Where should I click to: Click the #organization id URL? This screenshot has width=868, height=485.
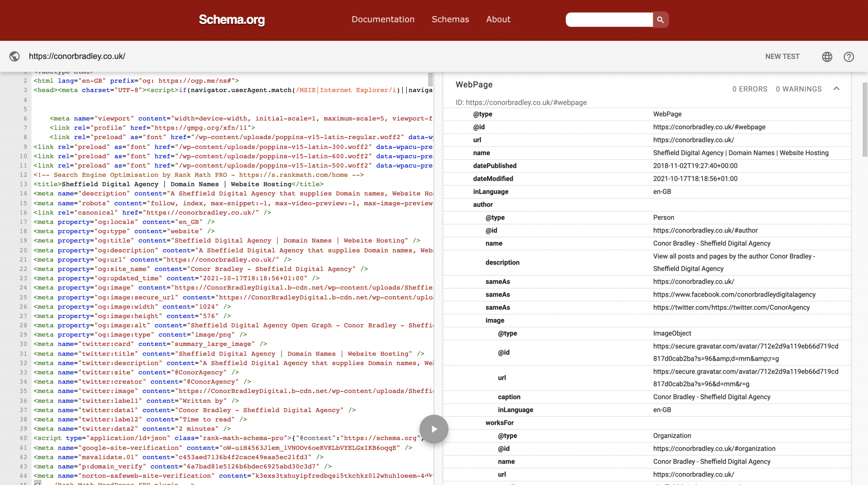click(x=714, y=448)
